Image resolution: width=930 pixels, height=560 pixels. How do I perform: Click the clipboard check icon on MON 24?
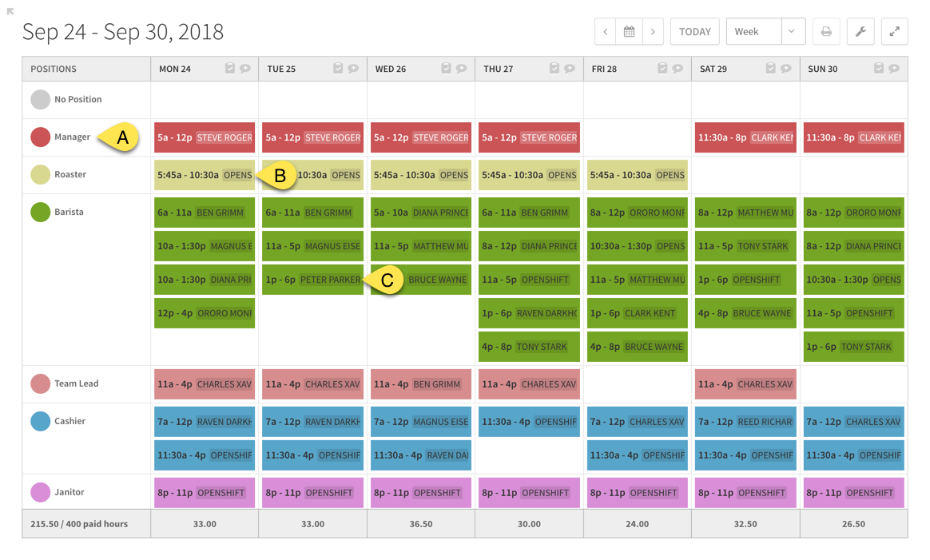pyautogui.click(x=229, y=69)
